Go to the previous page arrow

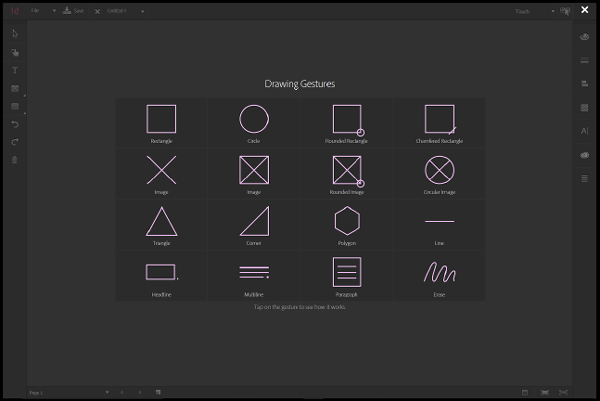122,392
